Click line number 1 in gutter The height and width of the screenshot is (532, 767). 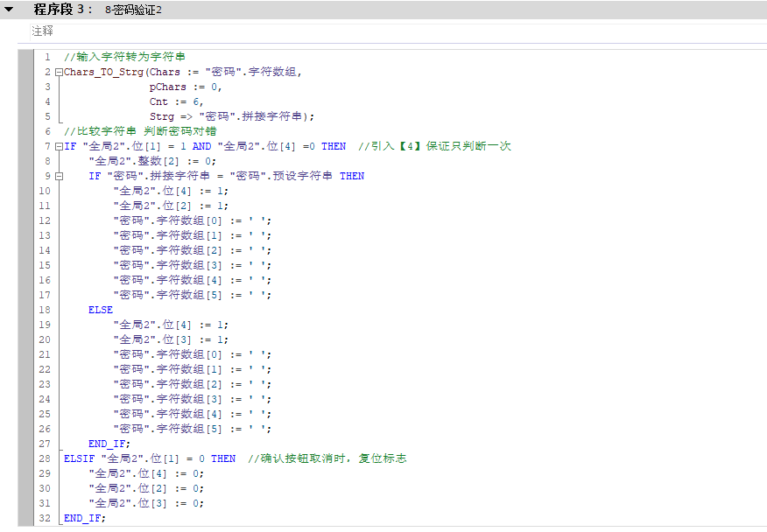47,57
